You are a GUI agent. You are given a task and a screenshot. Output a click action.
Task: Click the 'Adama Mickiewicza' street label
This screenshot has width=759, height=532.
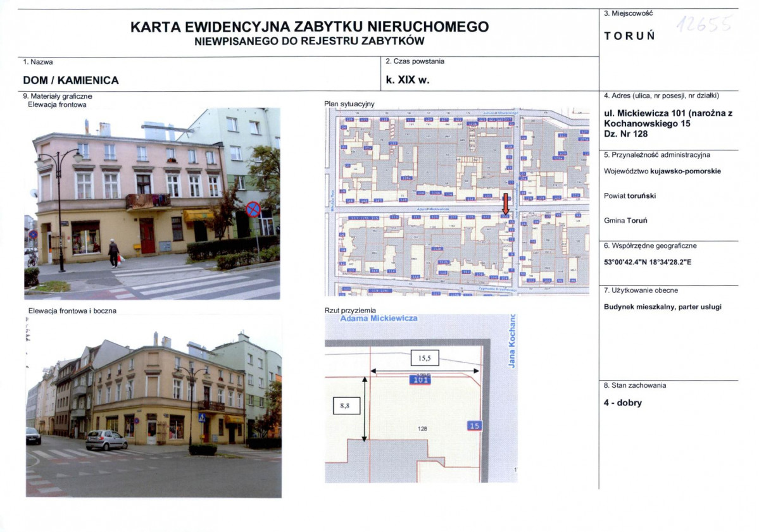tap(379, 319)
